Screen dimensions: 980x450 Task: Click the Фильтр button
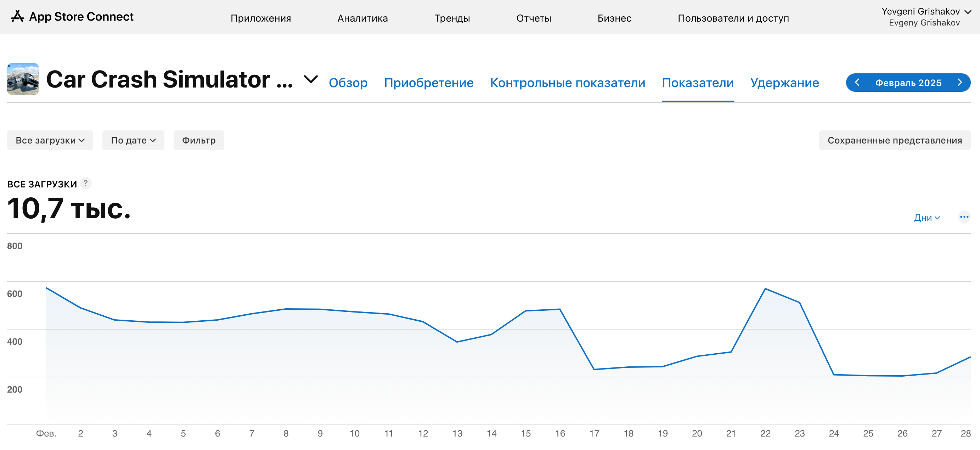tap(199, 140)
